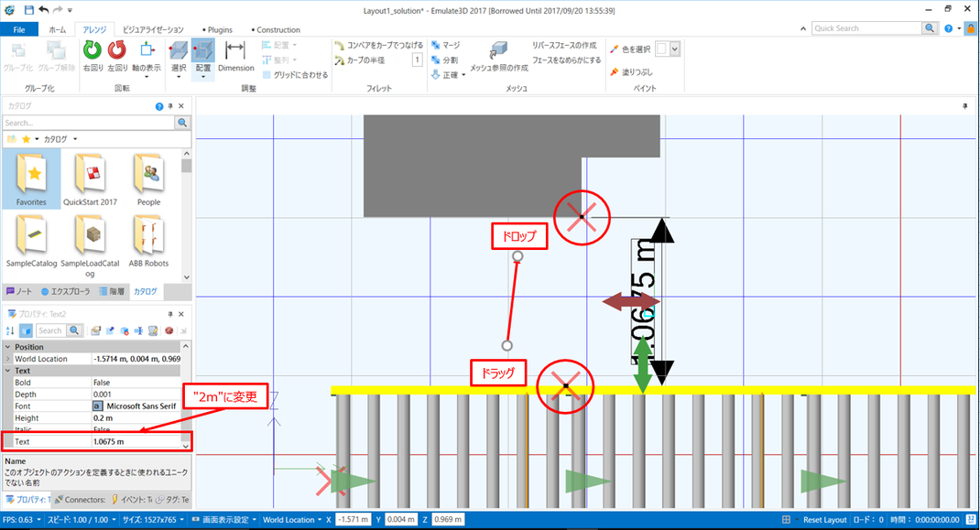Open the 軸の表示 dropdown arrow

pyautogui.click(x=147, y=77)
